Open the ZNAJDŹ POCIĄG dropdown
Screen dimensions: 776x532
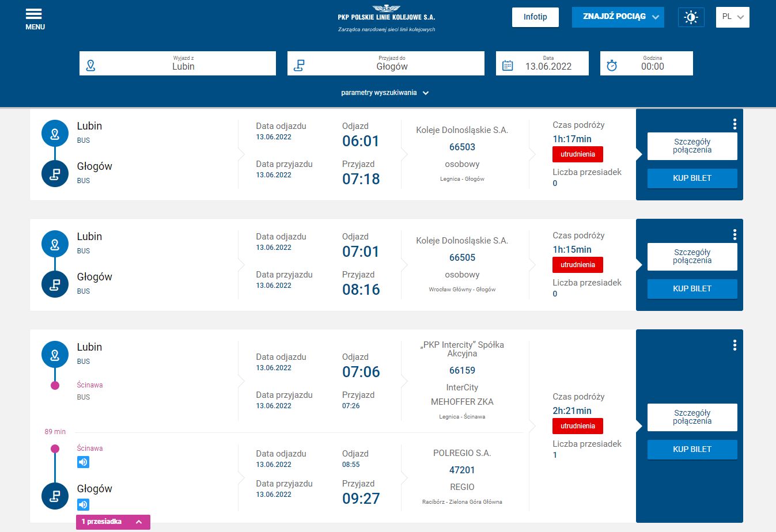(618, 17)
